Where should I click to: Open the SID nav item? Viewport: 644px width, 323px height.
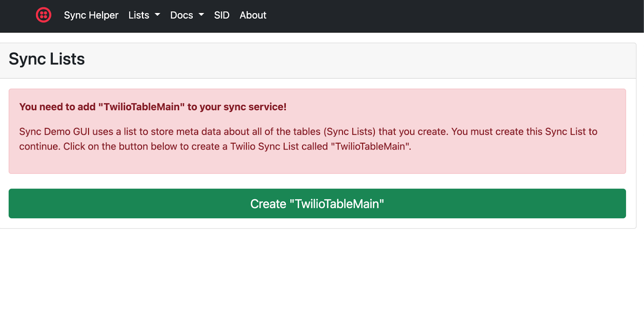point(222,15)
